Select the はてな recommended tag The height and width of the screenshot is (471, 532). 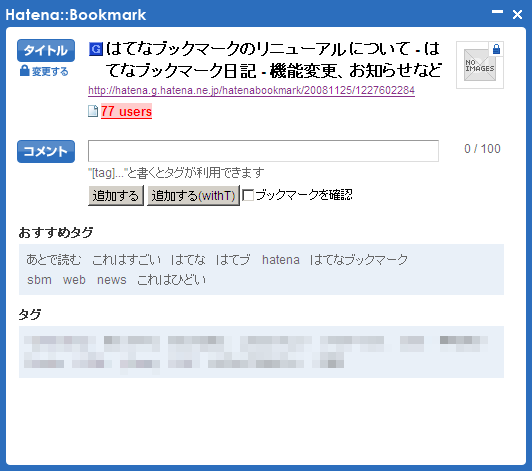pyautogui.click(x=188, y=260)
